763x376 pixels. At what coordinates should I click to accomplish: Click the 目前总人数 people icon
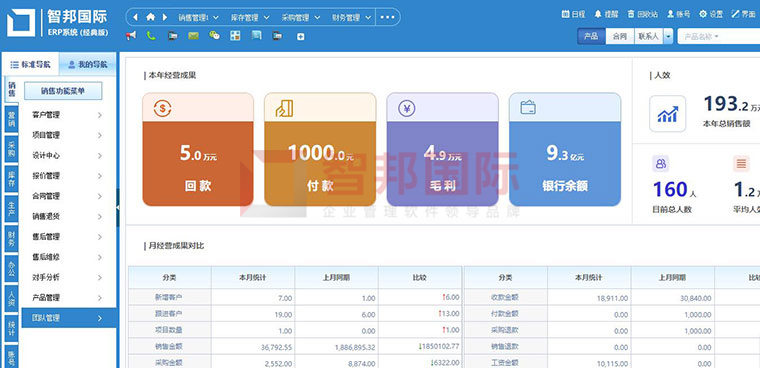point(661,164)
